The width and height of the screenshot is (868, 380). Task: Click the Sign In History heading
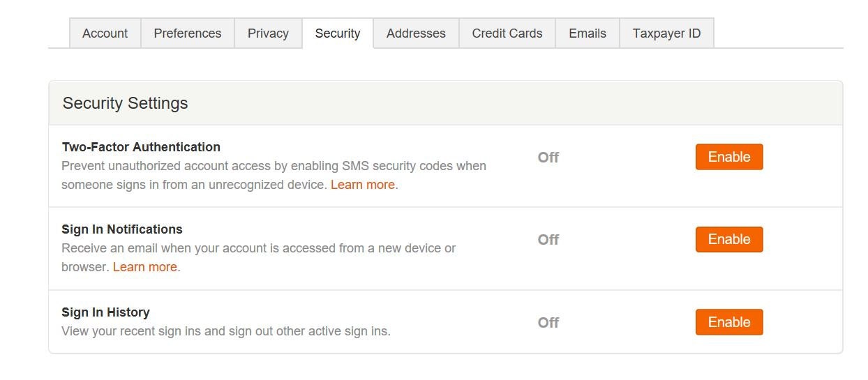pos(105,312)
